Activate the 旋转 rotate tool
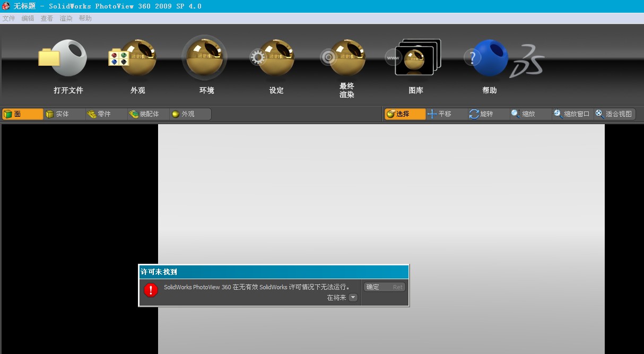The height and width of the screenshot is (354, 644). tap(489, 114)
